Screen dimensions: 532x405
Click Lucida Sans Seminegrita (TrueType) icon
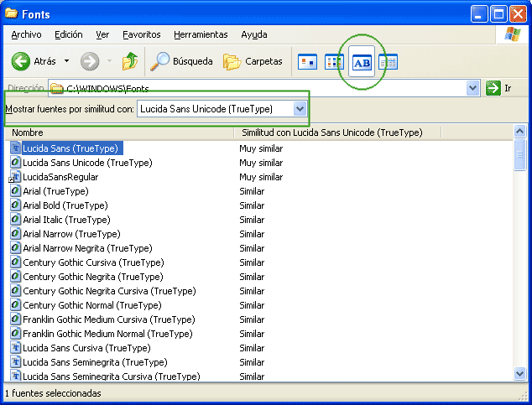click(16, 361)
